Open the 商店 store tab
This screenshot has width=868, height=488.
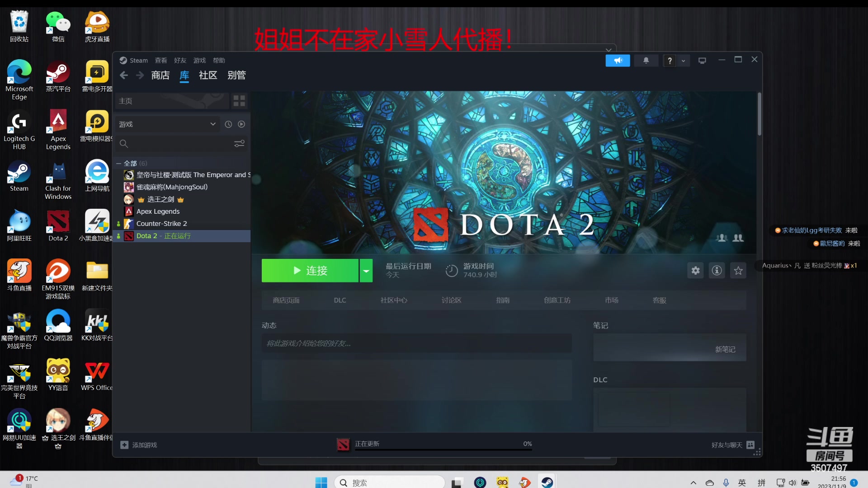click(x=160, y=75)
